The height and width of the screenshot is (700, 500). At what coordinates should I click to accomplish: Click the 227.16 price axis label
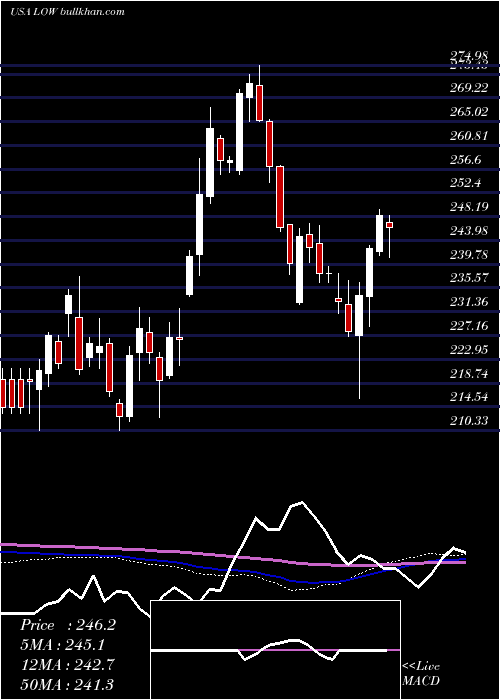click(x=469, y=326)
